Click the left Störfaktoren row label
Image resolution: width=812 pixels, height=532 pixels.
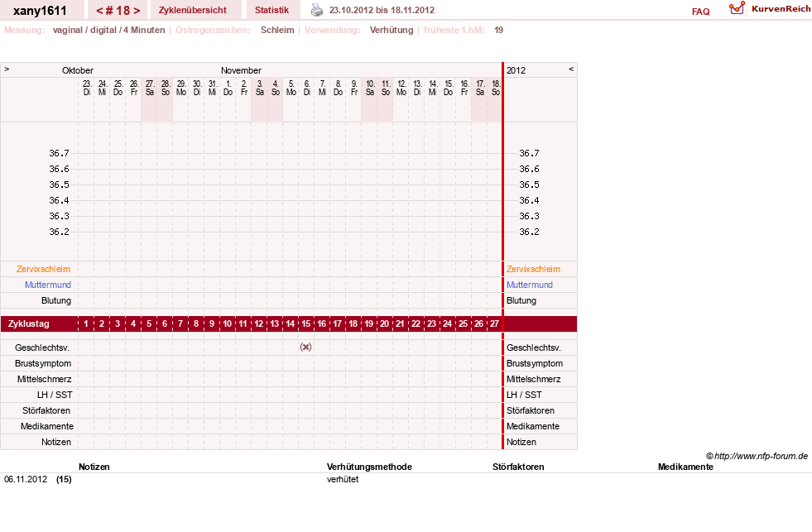46,410
